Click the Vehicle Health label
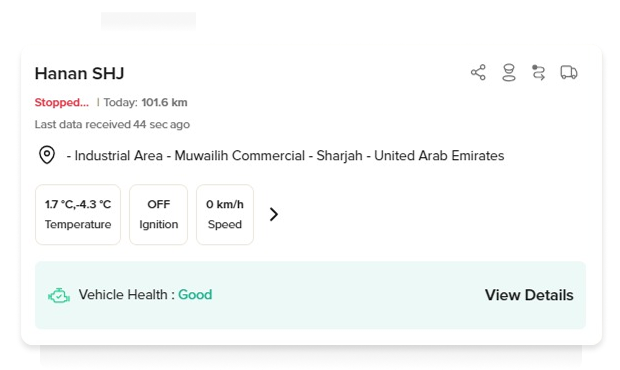 pyautogui.click(x=123, y=294)
